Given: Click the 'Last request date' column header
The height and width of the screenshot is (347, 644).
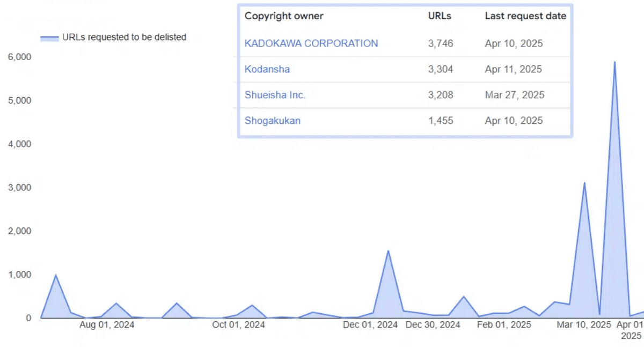Looking at the screenshot, I should tap(525, 16).
